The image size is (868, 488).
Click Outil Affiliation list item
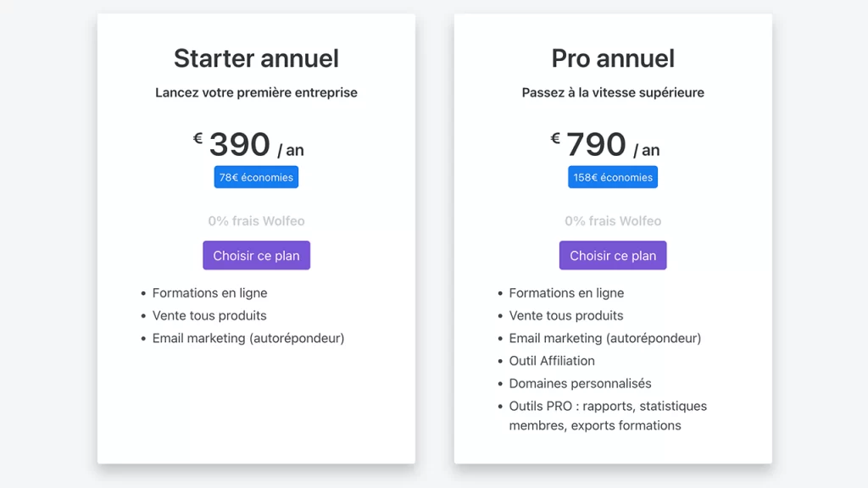552,361
